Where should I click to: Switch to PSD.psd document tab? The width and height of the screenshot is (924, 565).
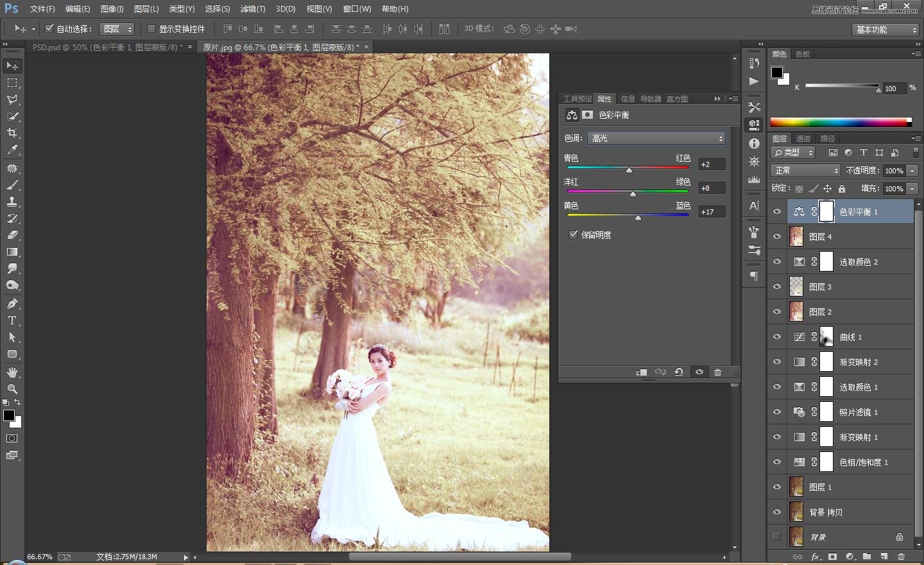pyautogui.click(x=107, y=48)
